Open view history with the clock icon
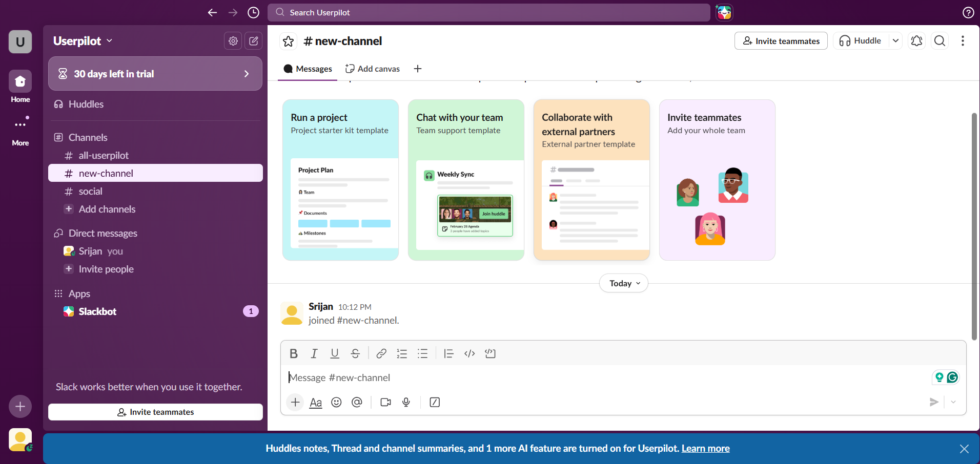980x464 pixels. tap(253, 12)
